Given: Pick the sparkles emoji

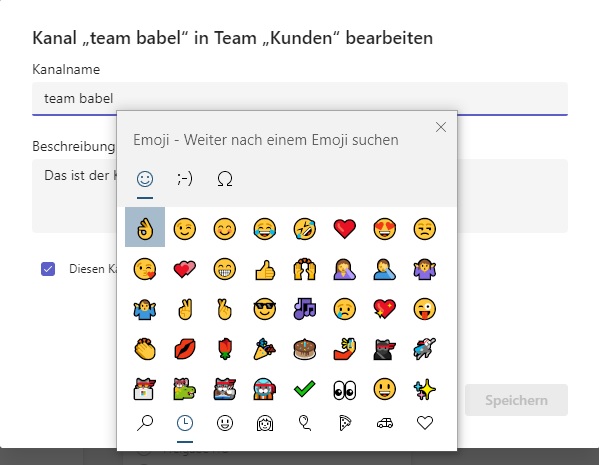Looking at the screenshot, I should (x=424, y=389).
